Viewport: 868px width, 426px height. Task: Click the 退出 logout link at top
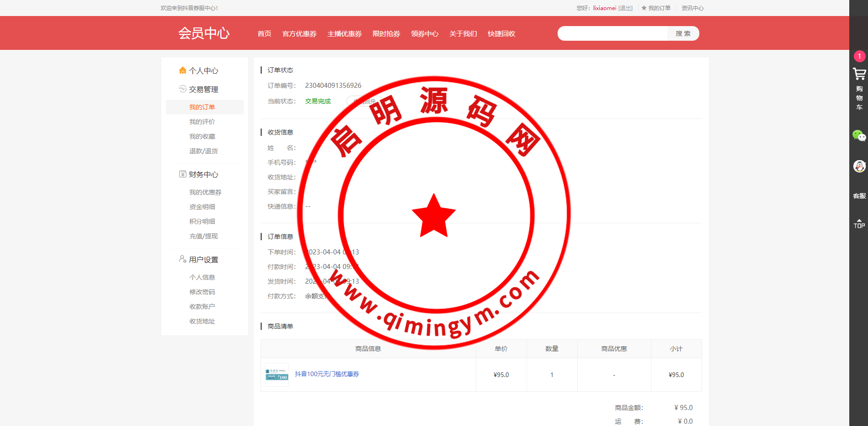coord(625,8)
